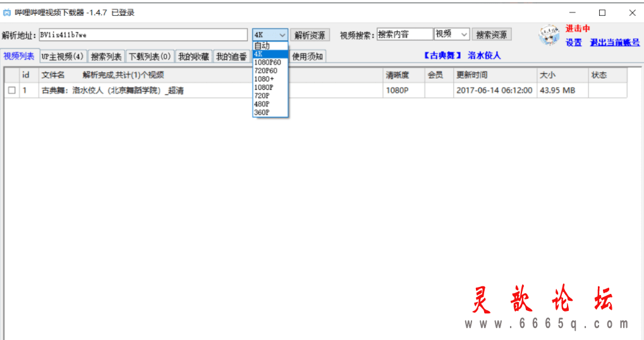Open the 使用须知 tab
644x340 pixels.
pos(308,57)
